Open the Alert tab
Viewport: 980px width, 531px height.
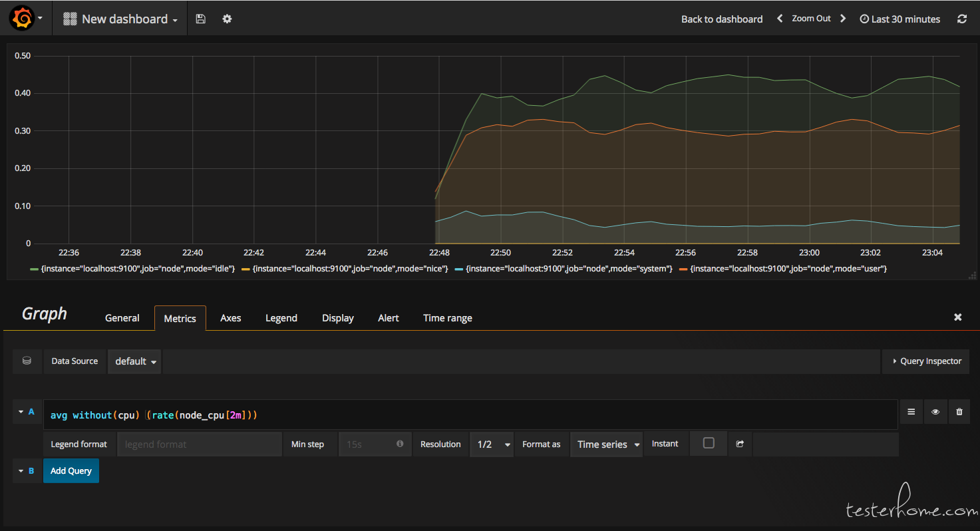pos(389,317)
